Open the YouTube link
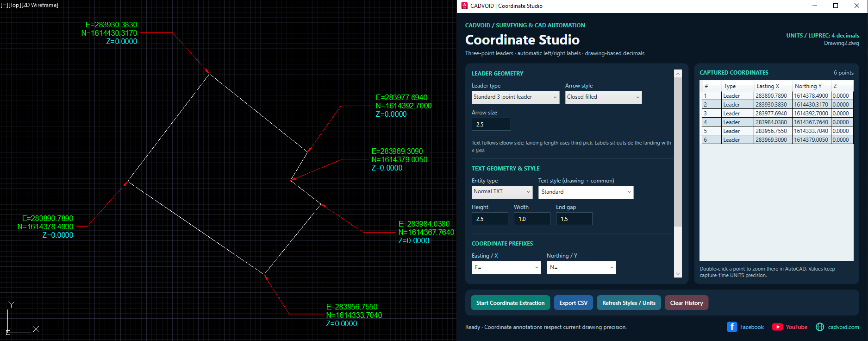This screenshot has height=341, width=868. [797, 327]
